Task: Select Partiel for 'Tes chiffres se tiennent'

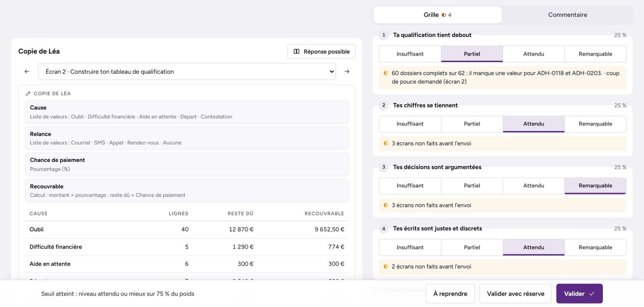Action: [x=472, y=124]
